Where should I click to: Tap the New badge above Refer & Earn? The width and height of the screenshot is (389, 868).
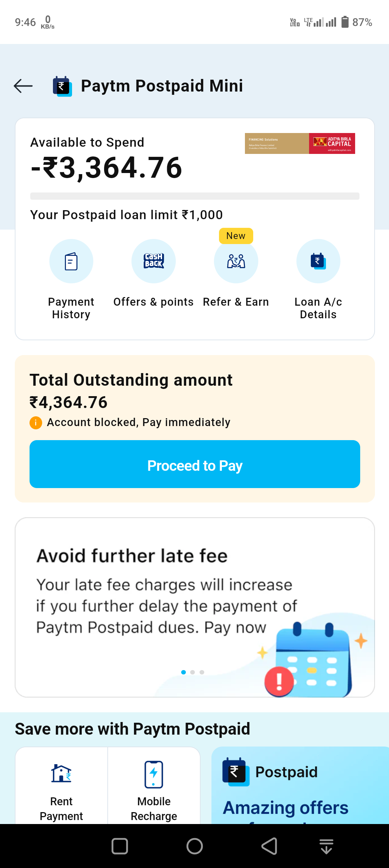236,236
